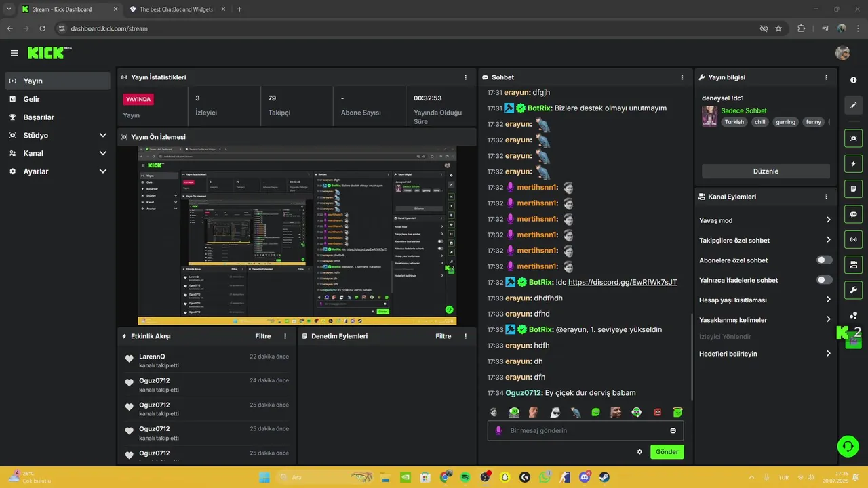
Task: Insert the red angry face emote
Action: (657, 412)
